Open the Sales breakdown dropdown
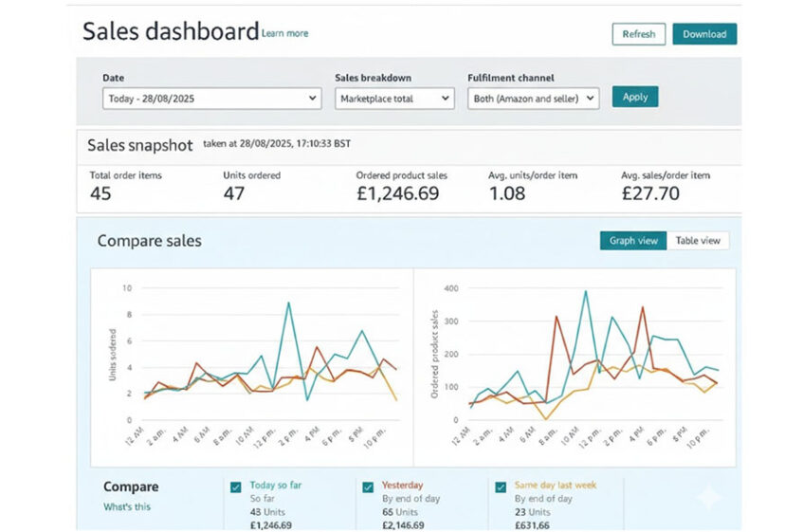The height and width of the screenshot is (532, 803). coord(394,98)
